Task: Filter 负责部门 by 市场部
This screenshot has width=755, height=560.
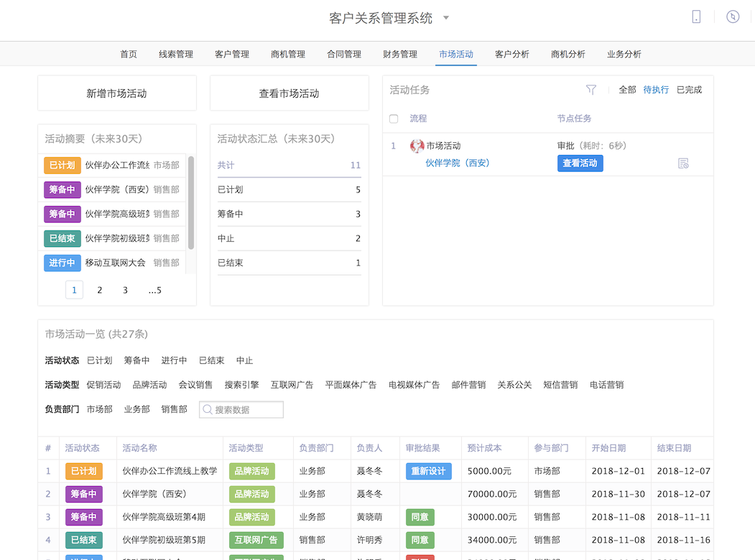Action: click(100, 409)
